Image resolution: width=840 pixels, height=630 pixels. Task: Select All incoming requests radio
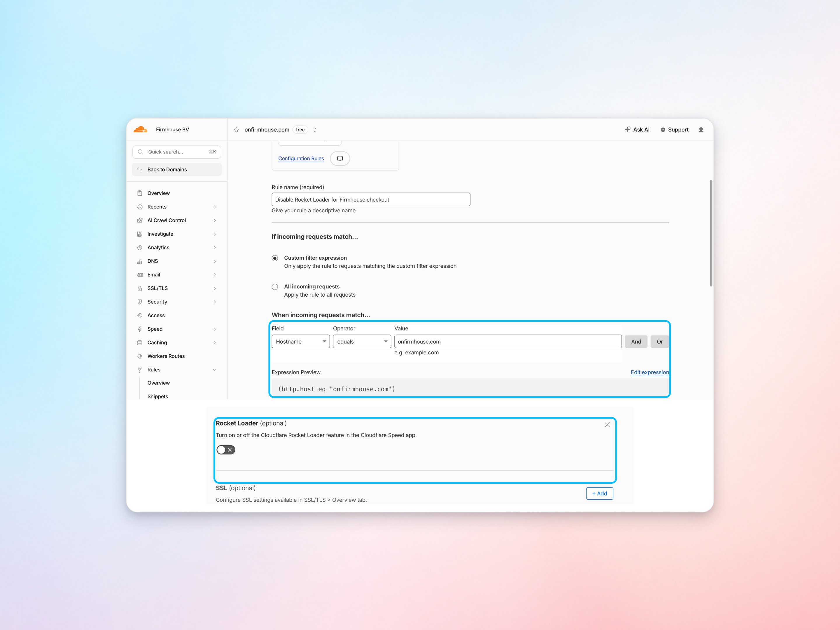tap(275, 287)
